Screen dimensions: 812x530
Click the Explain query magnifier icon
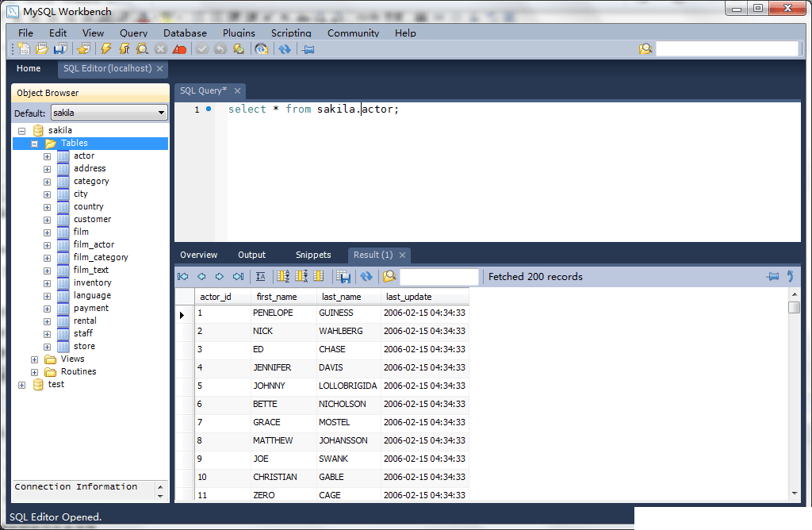pyautogui.click(x=142, y=49)
